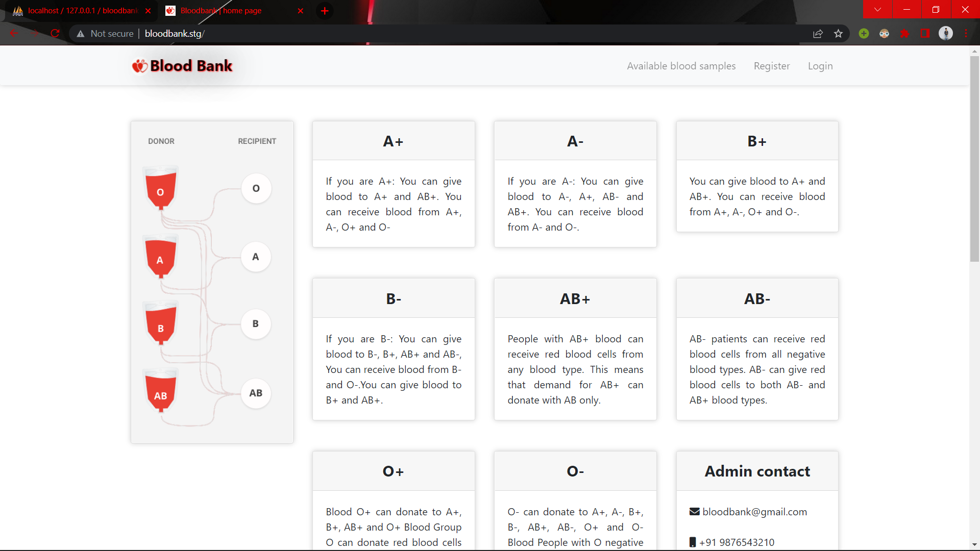Image resolution: width=980 pixels, height=551 pixels.
Task: Click the green plus extension icon
Action: click(x=864, y=34)
